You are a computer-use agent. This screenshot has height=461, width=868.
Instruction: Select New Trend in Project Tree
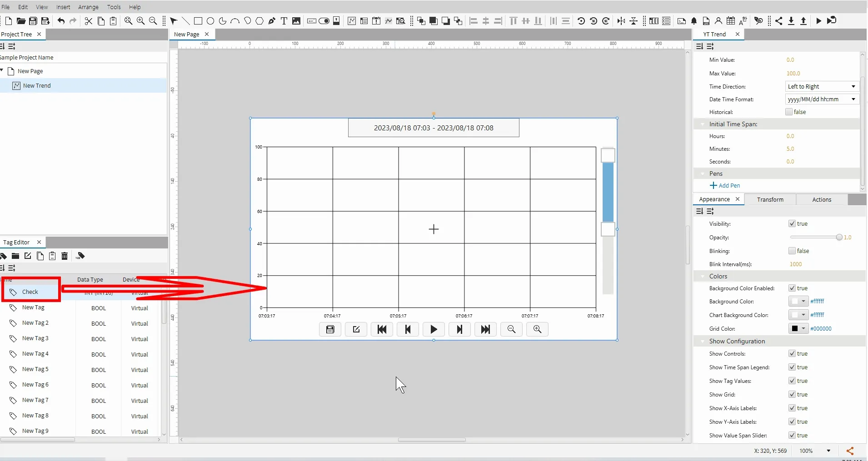[x=37, y=86]
